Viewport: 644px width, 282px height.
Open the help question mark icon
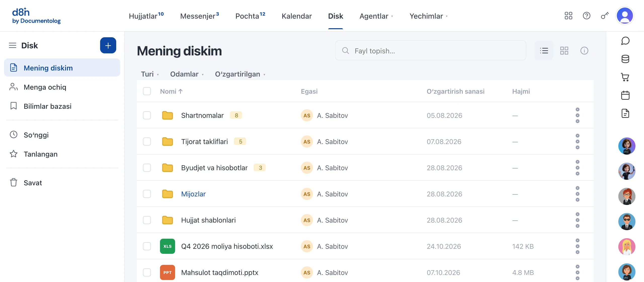click(586, 16)
